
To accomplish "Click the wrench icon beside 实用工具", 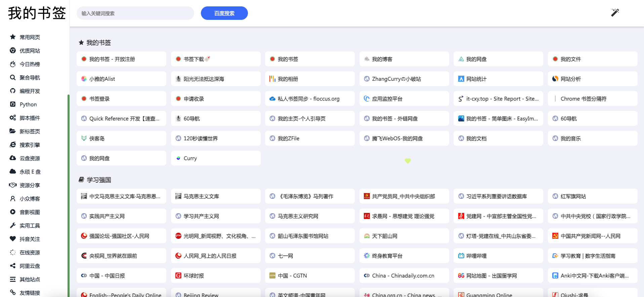I will (13, 225).
